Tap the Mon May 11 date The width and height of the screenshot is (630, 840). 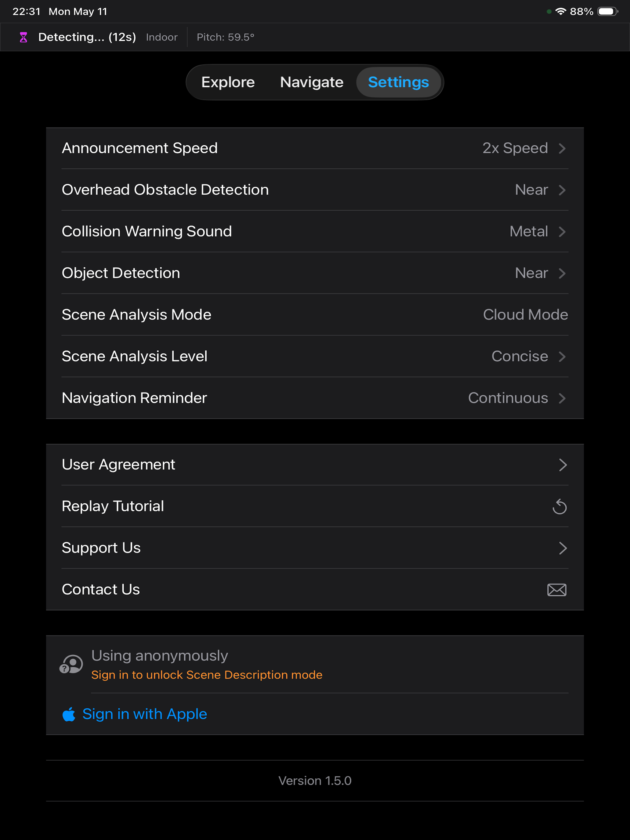[78, 11]
